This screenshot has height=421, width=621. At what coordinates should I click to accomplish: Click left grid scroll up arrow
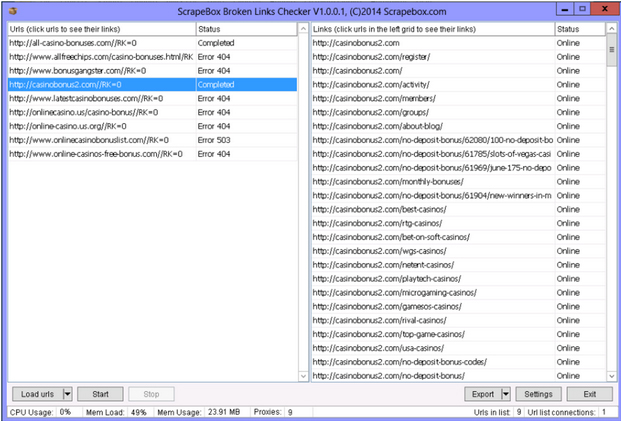click(x=303, y=29)
